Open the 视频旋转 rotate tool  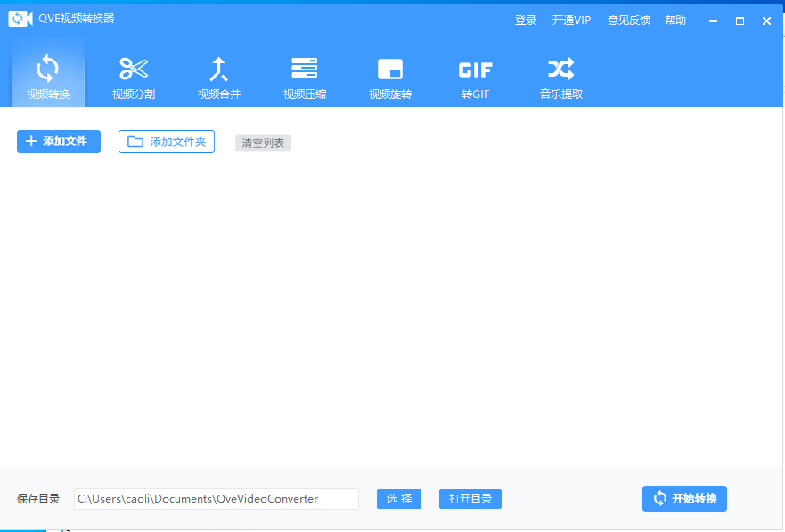(390, 77)
